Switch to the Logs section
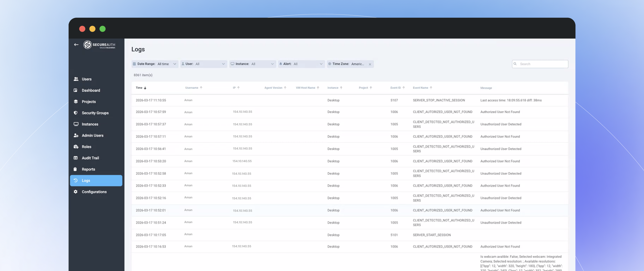The width and height of the screenshot is (644, 271). tap(86, 180)
